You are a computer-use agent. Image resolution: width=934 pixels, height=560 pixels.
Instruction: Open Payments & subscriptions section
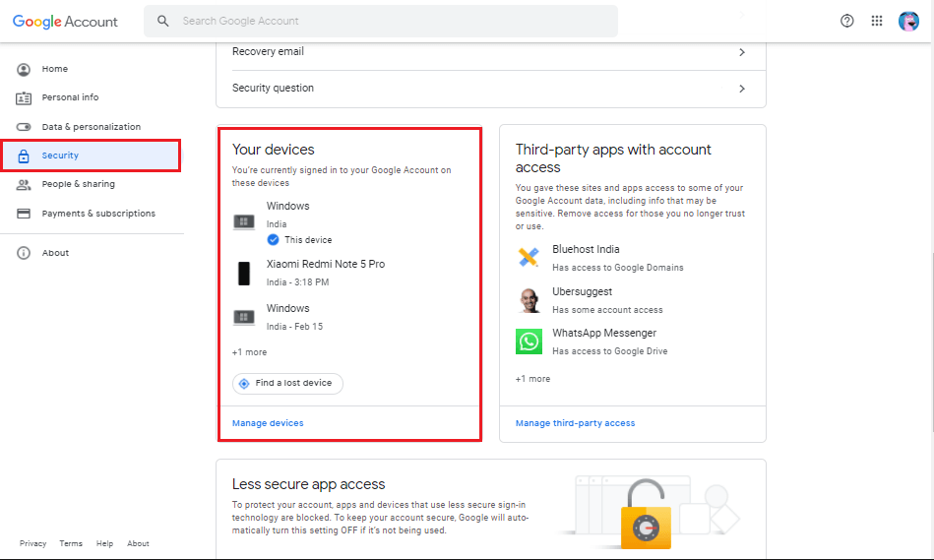[98, 214]
